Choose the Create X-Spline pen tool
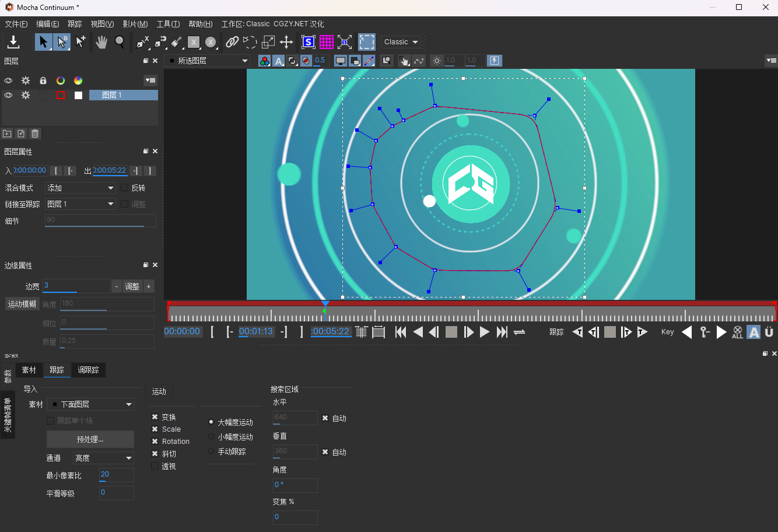Screen dimensions: 778x532 (x=142, y=42)
